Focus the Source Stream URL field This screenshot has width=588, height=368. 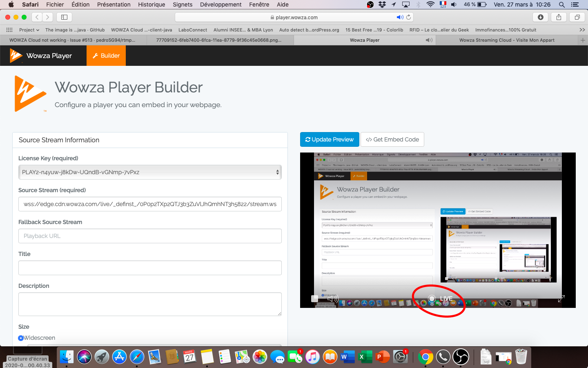150,204
